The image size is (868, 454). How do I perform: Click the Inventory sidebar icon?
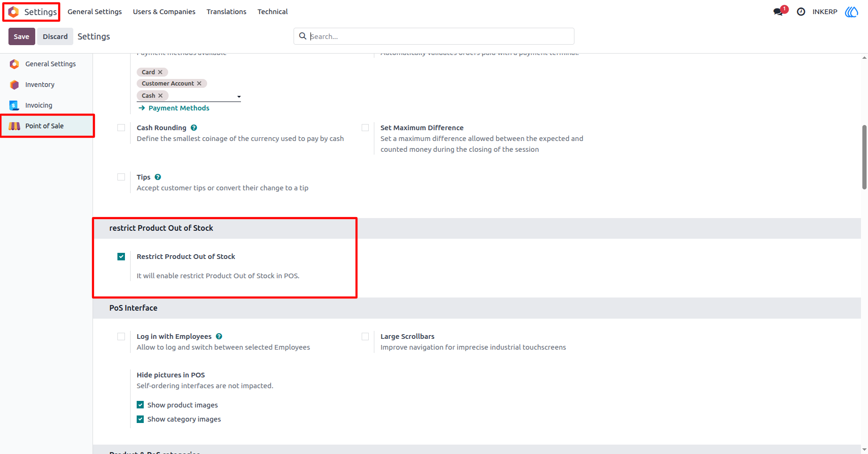[x=14, y=85]
